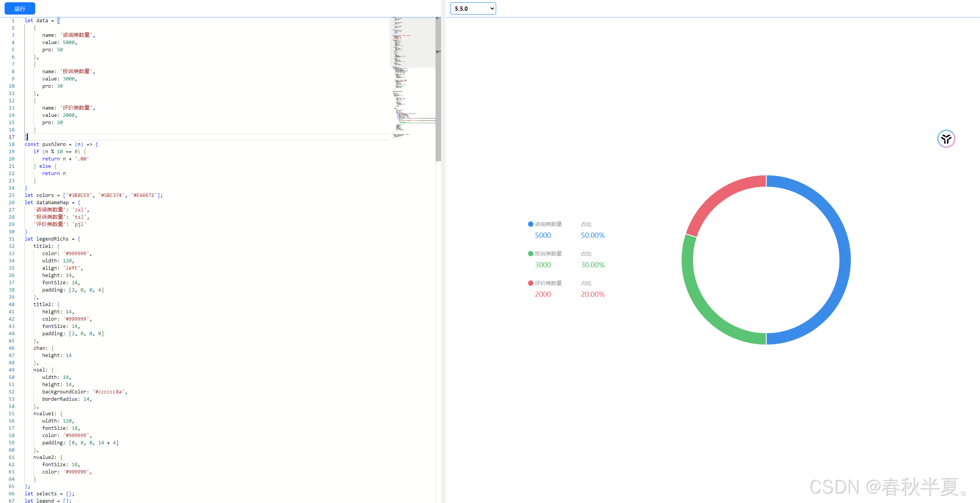This screenshot has height=503, width=980.
Task: Toggle 评价类数量 visibility in the chart legend
Action: pyautogui.click(x=548, y=283)
